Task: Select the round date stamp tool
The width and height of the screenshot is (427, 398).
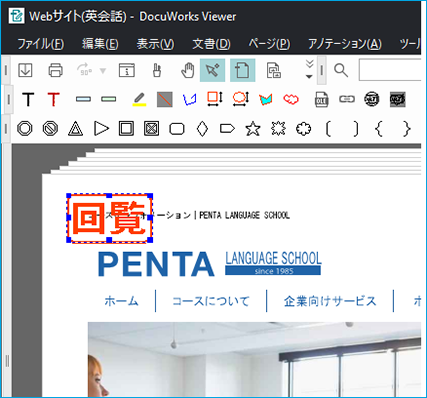Action: (372, 99)
